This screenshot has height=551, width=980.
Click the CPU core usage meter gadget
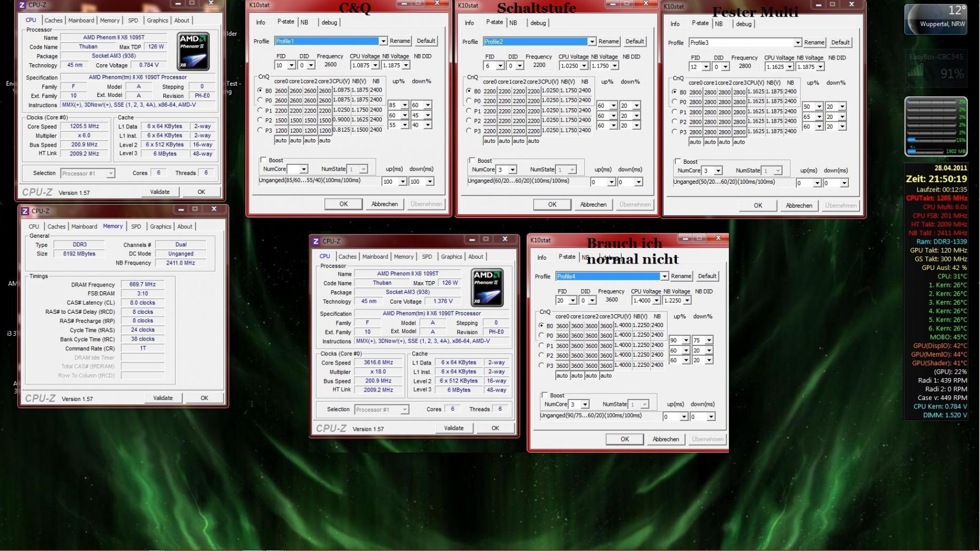coord(936,126)
